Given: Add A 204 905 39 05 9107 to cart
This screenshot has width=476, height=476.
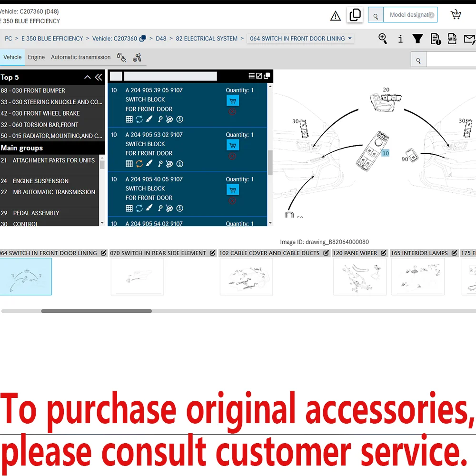Looking at the screenshot, I should point(233,100).
